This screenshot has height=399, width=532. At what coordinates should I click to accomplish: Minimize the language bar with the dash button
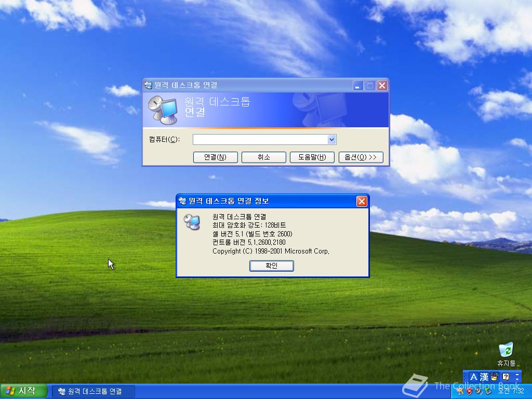tap(517, 375)
